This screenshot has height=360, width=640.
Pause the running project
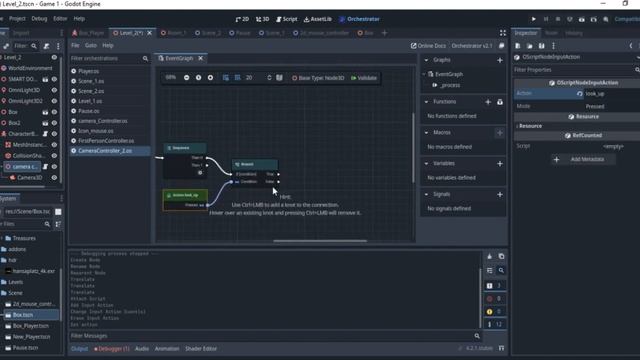coord(546,19)
